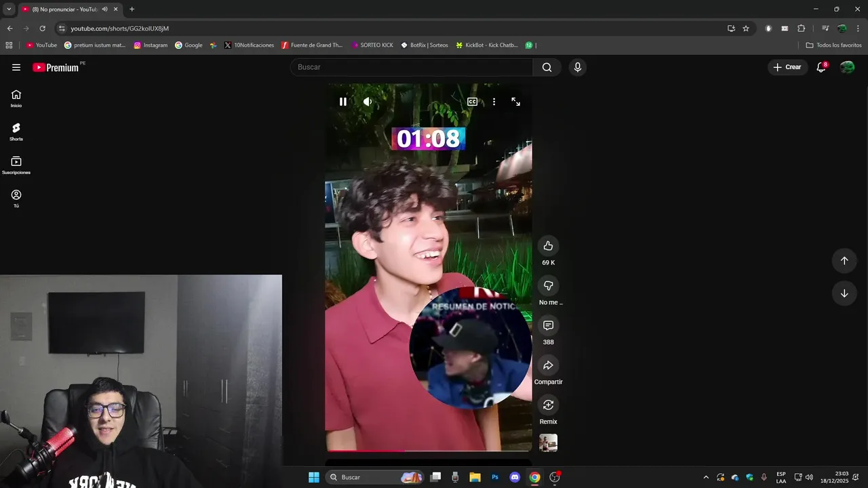
Task: Seek using the red video progress bar
Action: coord(429,450)
